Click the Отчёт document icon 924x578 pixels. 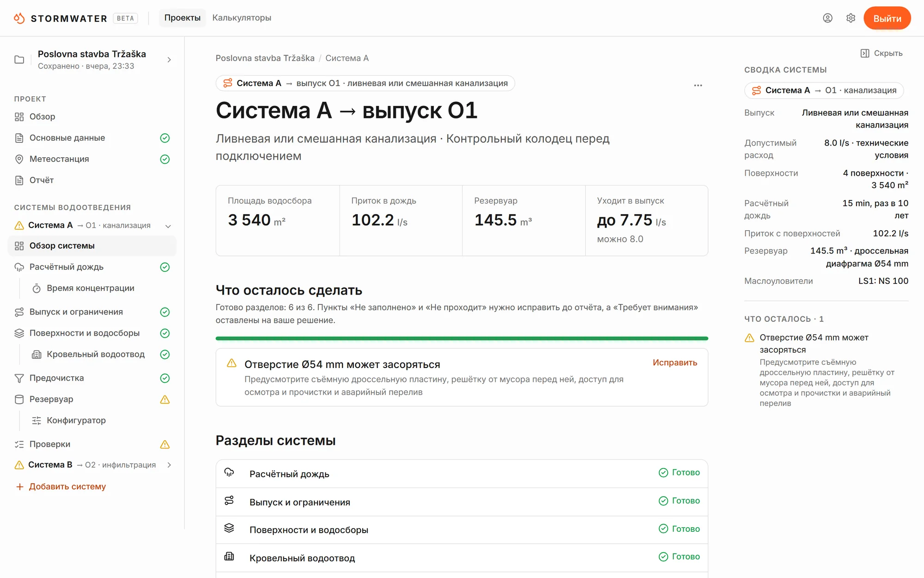tap(19, 180)
